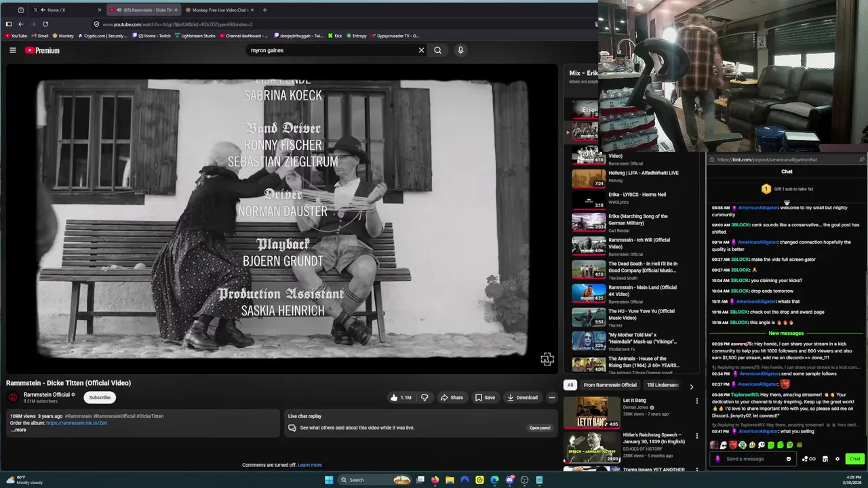Open a new browser tab with plus
Viewport: 868px width, 488px height.
point(264,10)
